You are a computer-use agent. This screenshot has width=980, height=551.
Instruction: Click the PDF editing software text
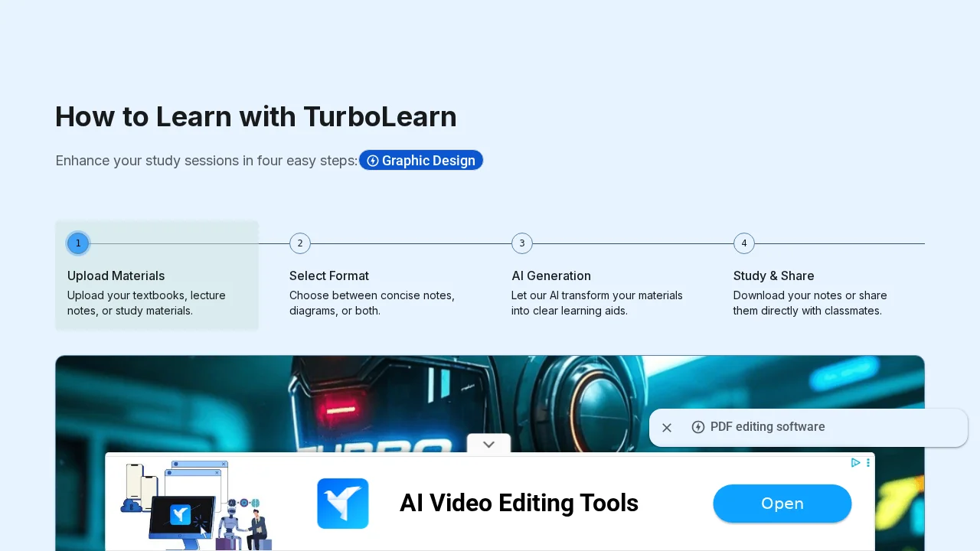pos(768,427)
